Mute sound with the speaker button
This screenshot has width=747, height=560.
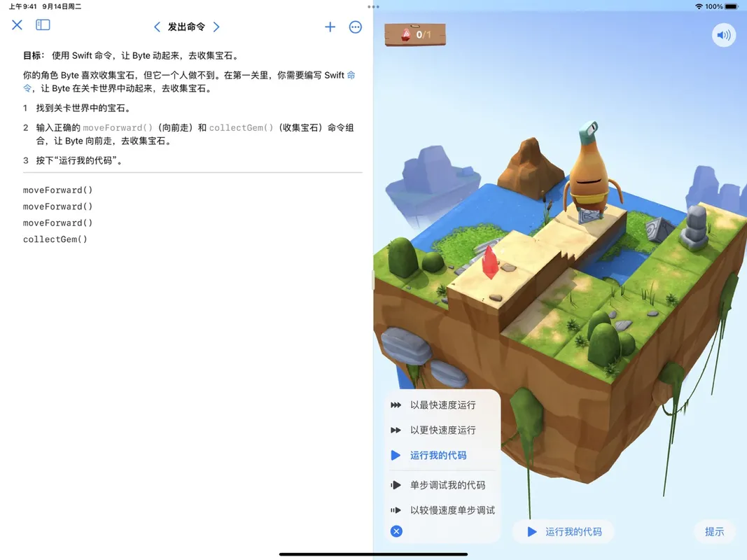tap(724, 35)
